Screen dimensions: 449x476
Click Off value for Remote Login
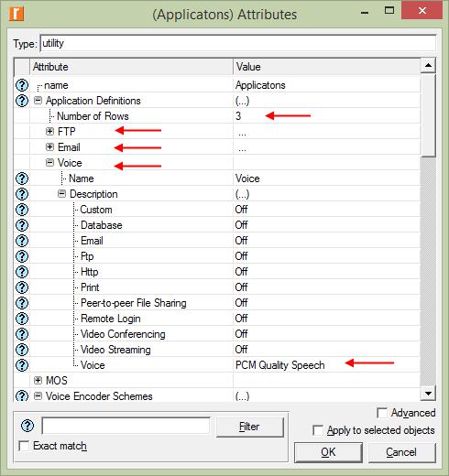[x=241, y=319]
